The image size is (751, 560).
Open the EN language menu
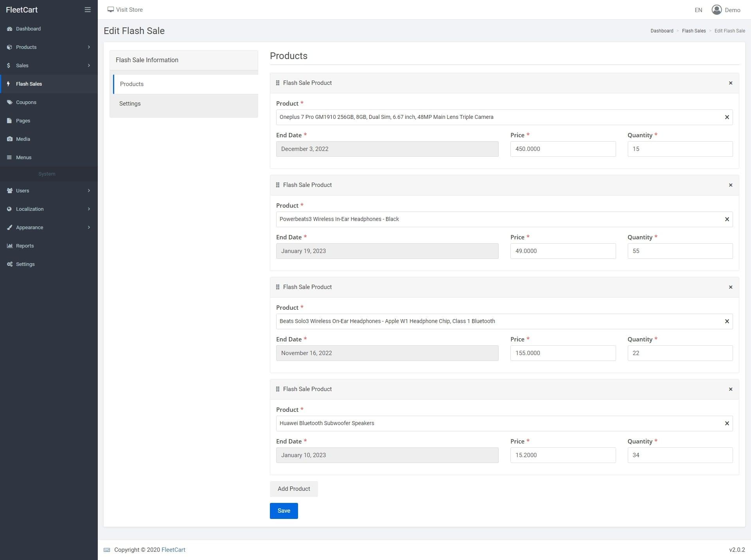click(x=698, y=9)
